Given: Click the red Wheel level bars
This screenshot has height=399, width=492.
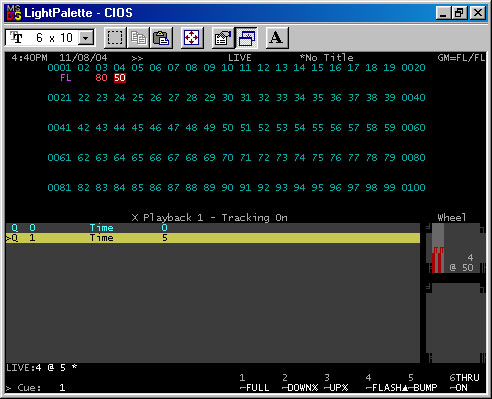Looking at the screenshot, I should coord(438,260).
